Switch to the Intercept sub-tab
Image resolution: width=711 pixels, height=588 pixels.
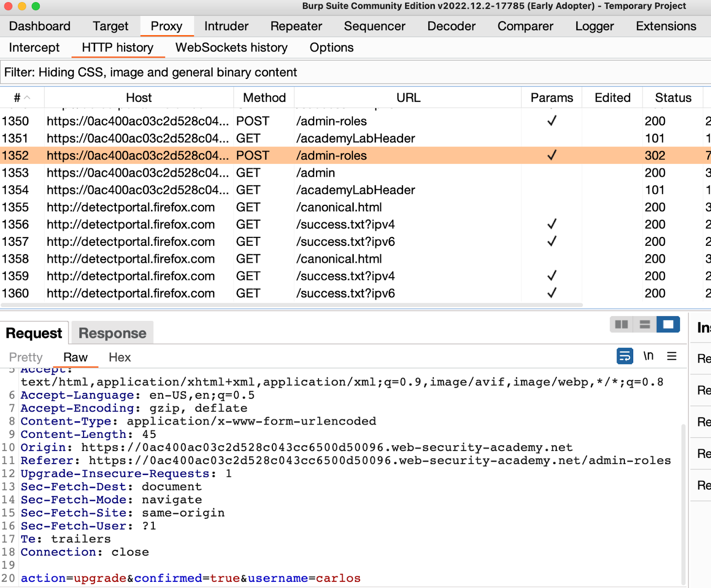[x=34, y=48]
